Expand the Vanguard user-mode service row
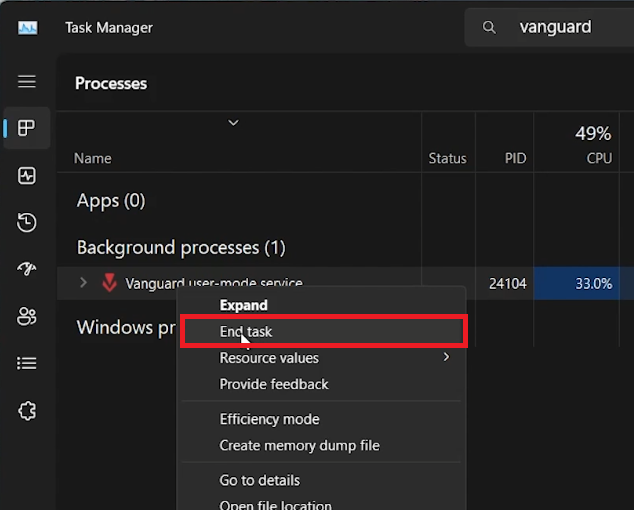 click(84, 283)
